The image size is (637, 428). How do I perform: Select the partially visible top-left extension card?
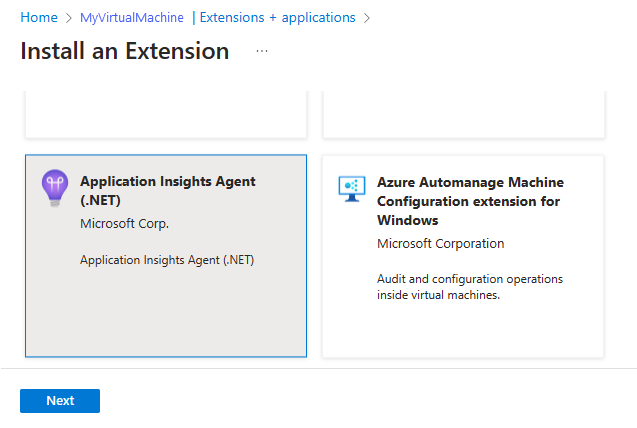165,113
